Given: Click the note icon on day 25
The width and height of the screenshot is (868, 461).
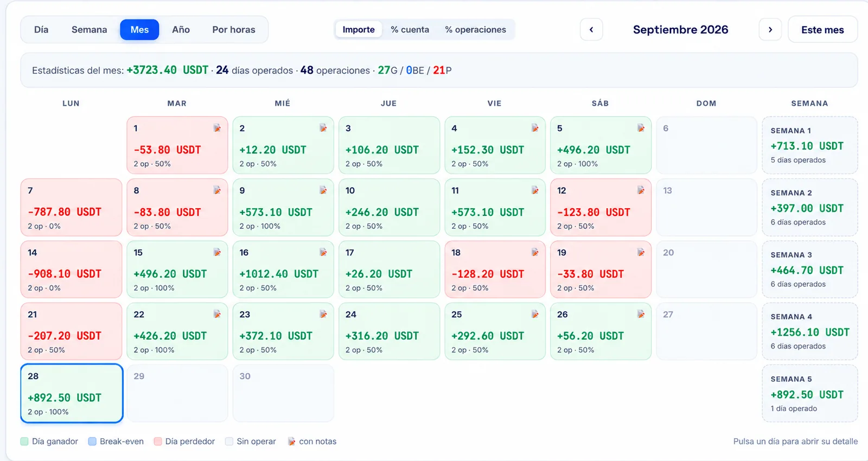Looking at the screenshot, I should 535,314.
